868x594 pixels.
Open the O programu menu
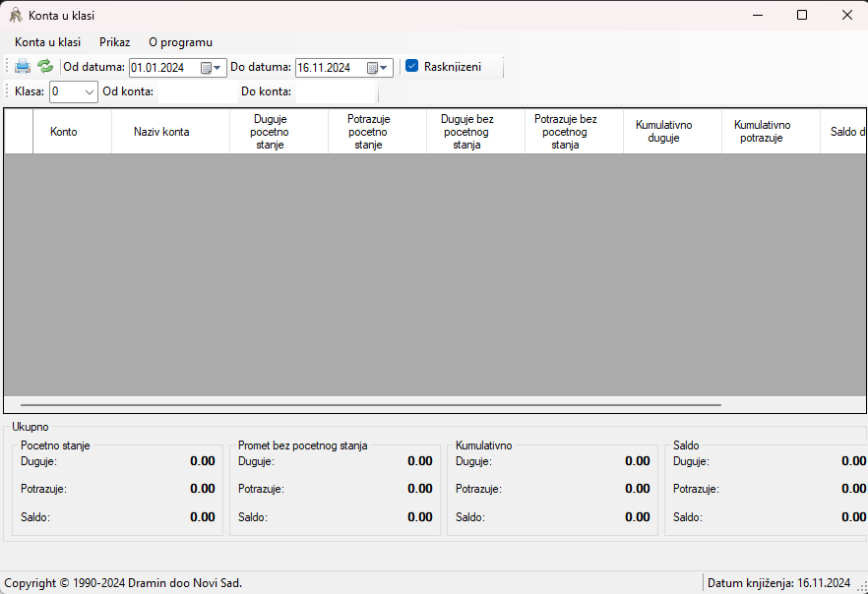point(180,42)
